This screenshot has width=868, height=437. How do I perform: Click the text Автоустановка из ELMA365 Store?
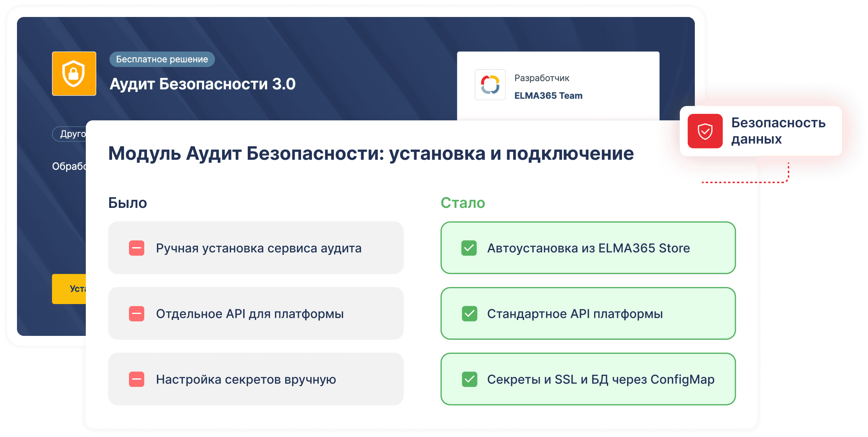(x=588, y=248)
